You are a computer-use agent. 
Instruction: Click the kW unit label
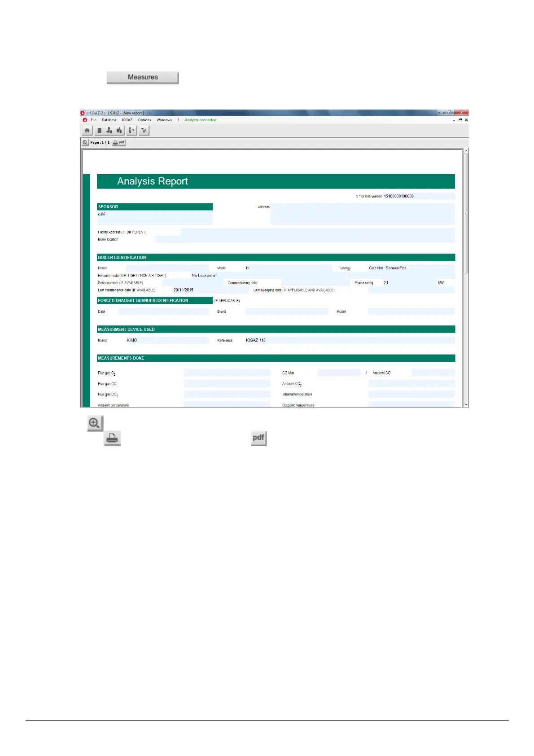(x=441, y=283)
